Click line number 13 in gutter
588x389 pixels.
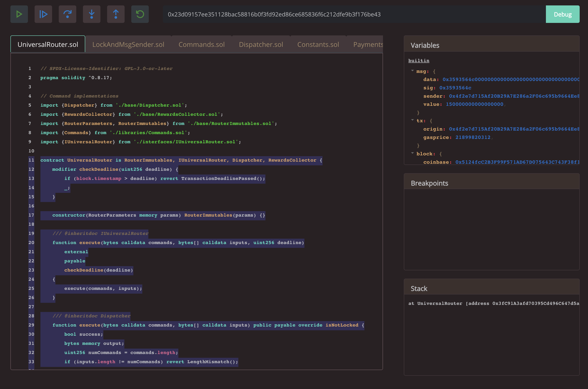point(31,178)
